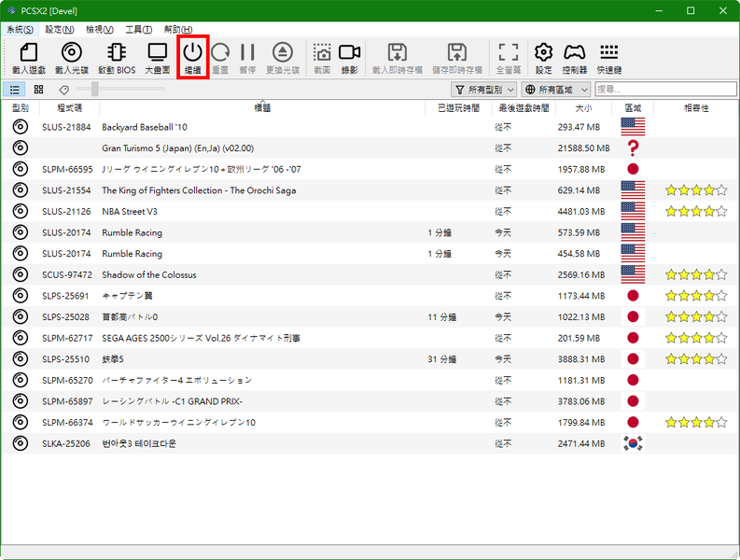Open 所有區域 region filter dropdown

(x=555, y=90)
